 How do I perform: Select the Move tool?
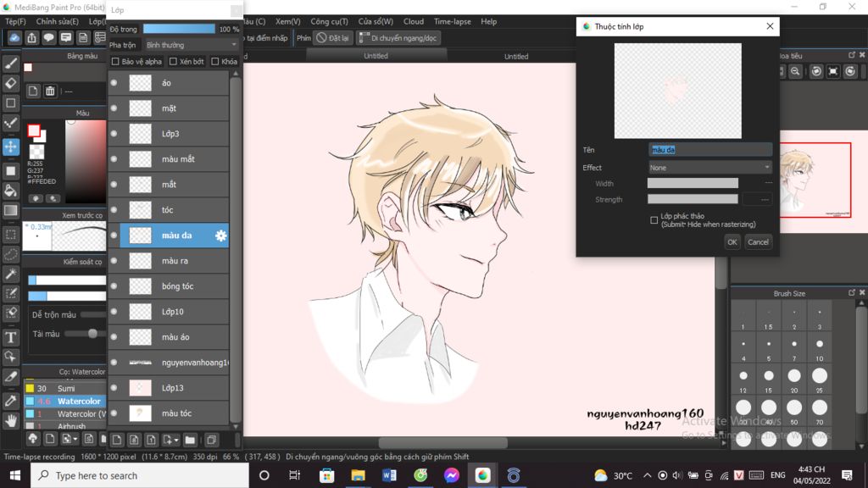[x=10, y=147]
